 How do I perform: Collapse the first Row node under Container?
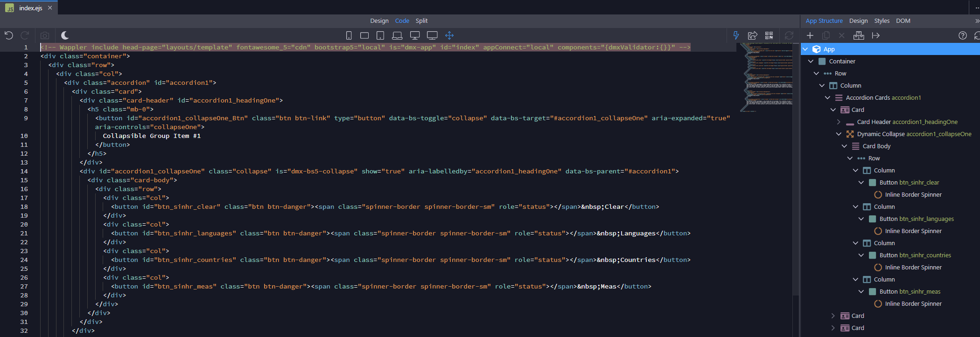coord(817,74)
